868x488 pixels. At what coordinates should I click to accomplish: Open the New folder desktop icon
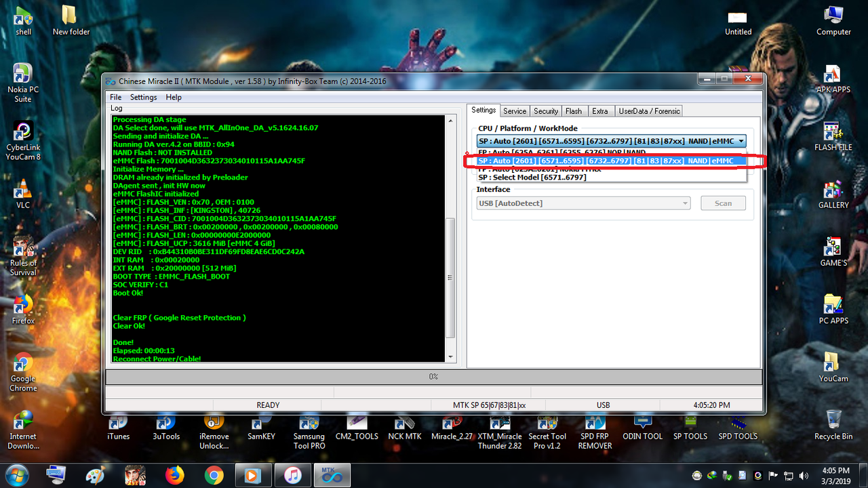[x=71, y=20]
